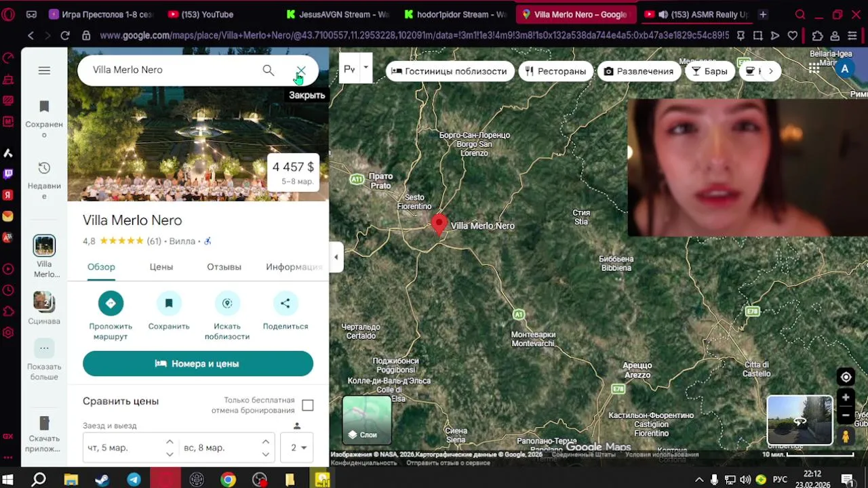Click the heart bookmark icon in address bar

tap(792, 35)
